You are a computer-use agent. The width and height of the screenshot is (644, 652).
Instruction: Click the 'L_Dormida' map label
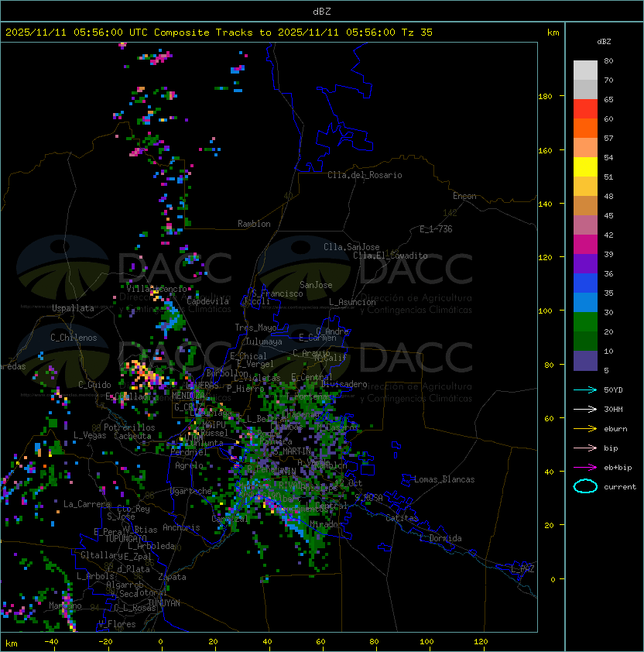(x=440, y=538)
